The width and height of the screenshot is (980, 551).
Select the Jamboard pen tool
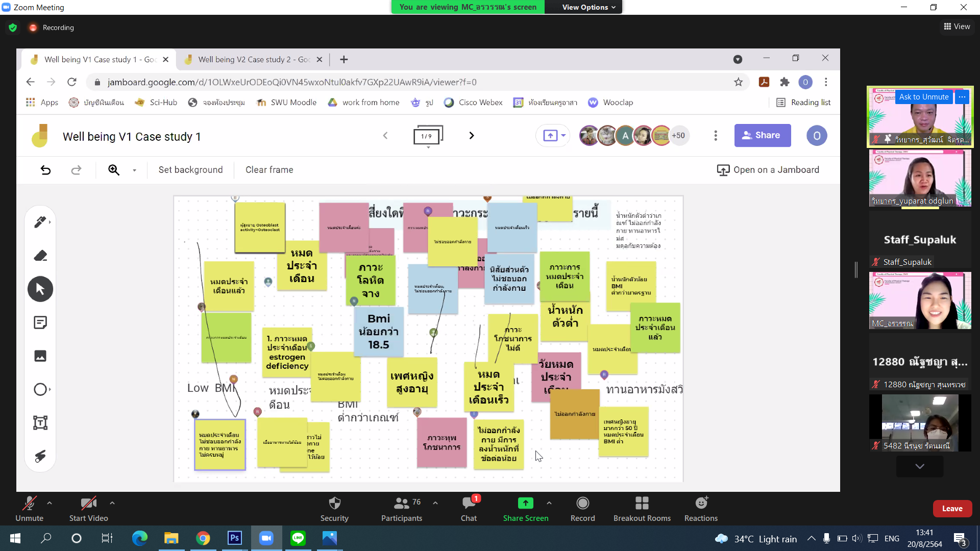[39, 222]
